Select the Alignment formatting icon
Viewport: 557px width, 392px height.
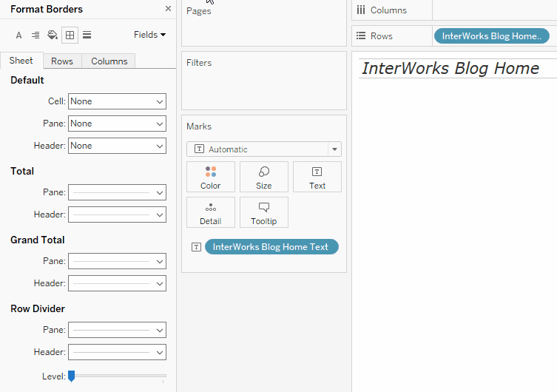pos(36,35)
